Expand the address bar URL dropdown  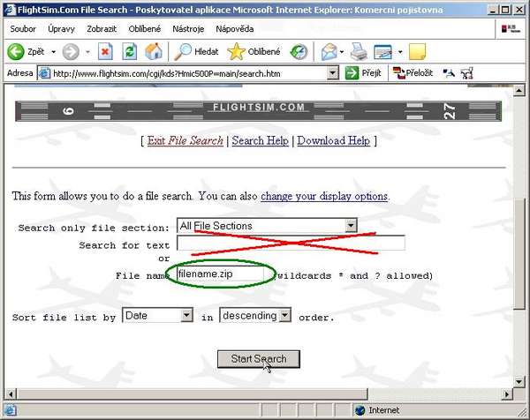(x=333, y=73)
